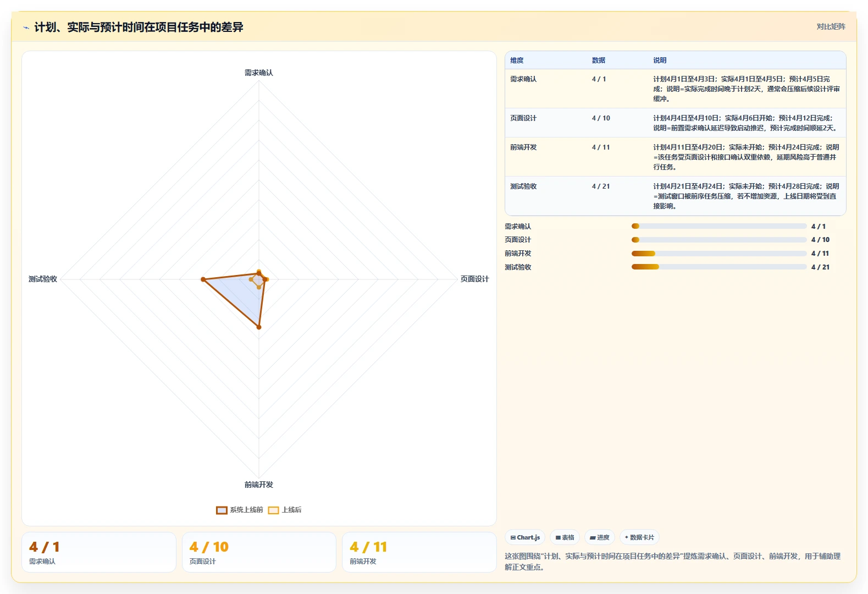Click the 页面设计 description text in table
868x594 pixels.
pyautogui.click(x=745, y=123)
